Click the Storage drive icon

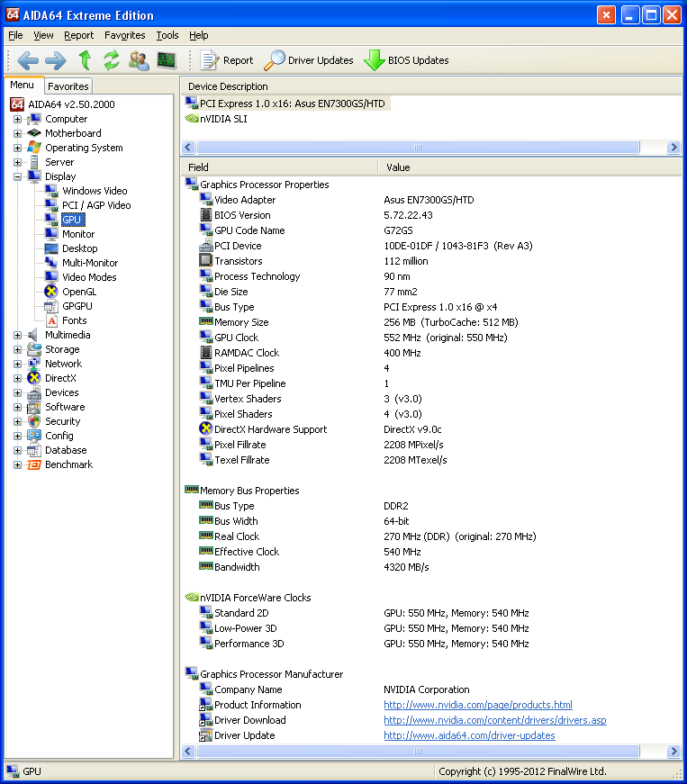coord(34,349)
